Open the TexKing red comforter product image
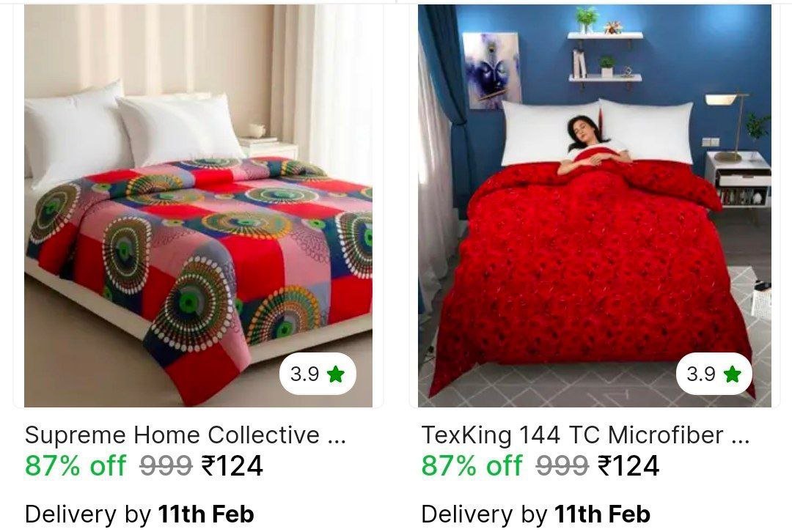This screenshot has width=792, height=532. [x=595, y=205]
